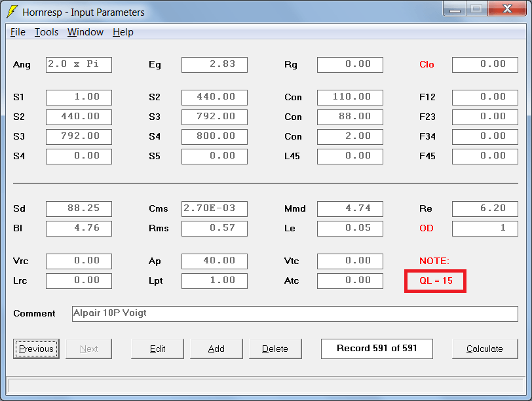Select the Atc input field
Viewport: 532px width, 401px height.
[350, 281]
